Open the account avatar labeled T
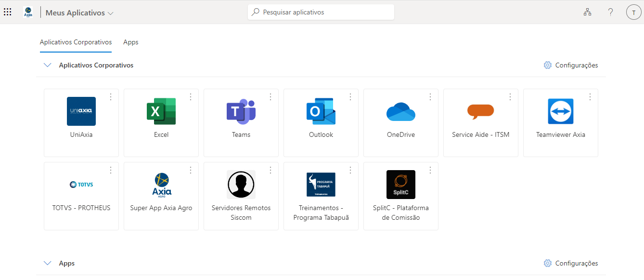644x280 pixels. coord(634,13)
